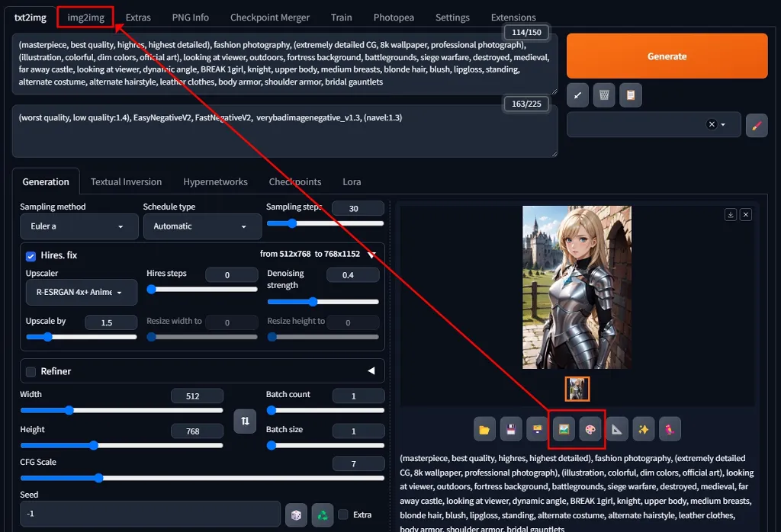Open the images output folder icon
The width and height of the screenshot is (781, 532).
point(484,429)
